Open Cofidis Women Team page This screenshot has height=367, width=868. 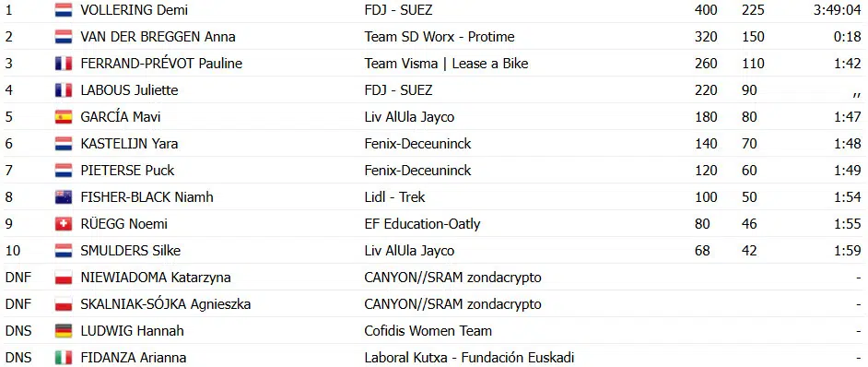click(x=428, y=331)
